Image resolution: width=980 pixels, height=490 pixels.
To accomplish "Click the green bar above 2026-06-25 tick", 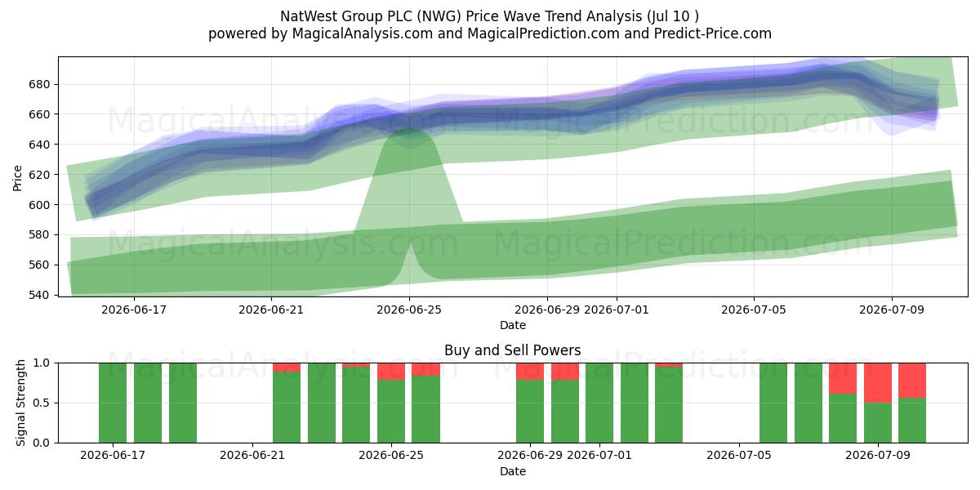I will 391,411.
